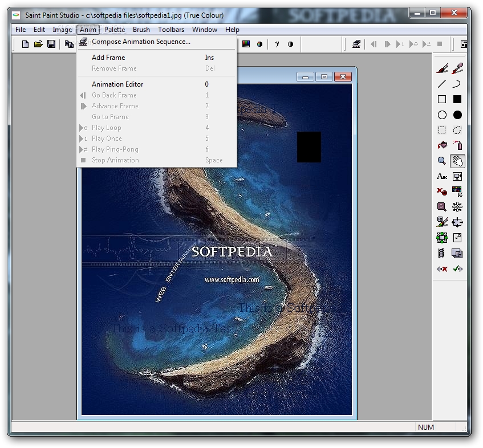Open a file with folder icon
This screenshot has width=483, height=448.
[38, 44]
